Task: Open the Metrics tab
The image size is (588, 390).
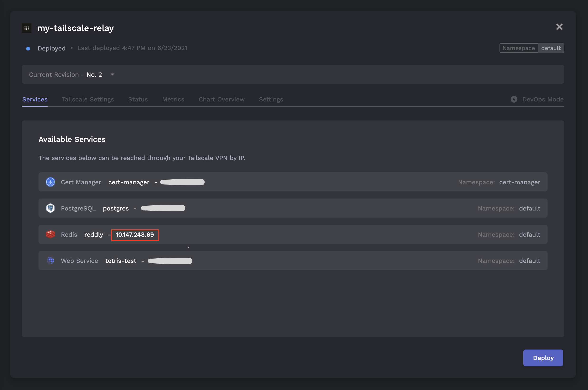Action: 173,99
